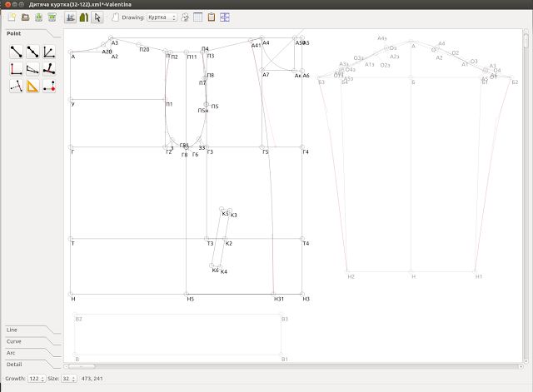Select point label Г4 on the drawing
The width and height of the screenshot is (533, 392).
306,152
